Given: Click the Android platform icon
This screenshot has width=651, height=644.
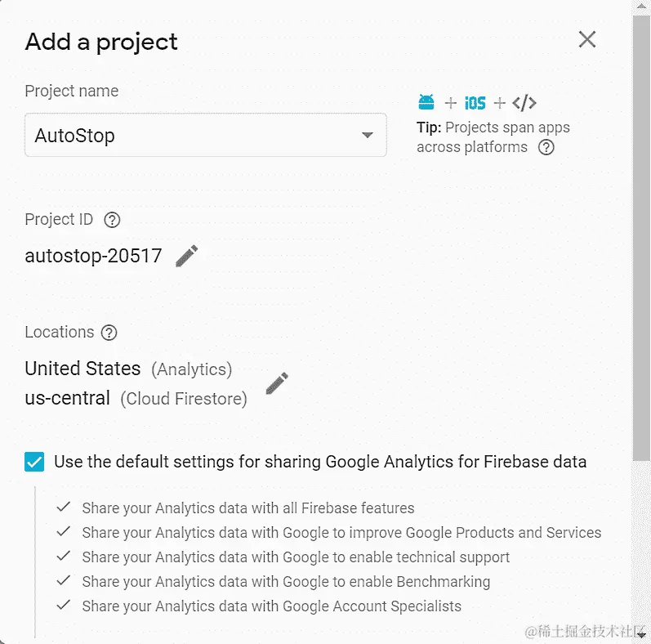Looking at the screenshot, I should (426, 102).
